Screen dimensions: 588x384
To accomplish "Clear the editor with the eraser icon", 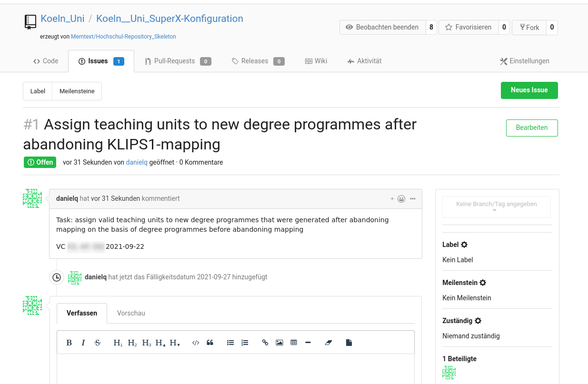I will 328,343.
